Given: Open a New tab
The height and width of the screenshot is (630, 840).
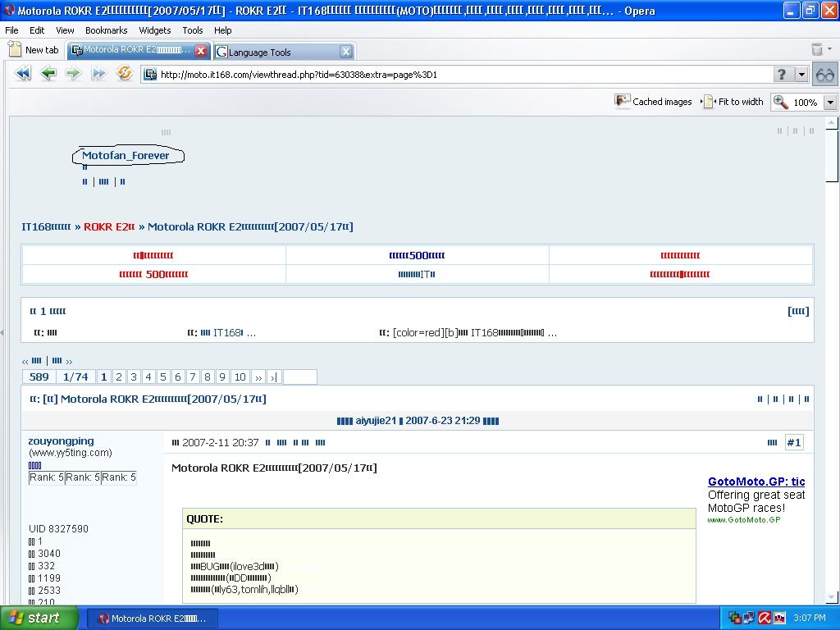Looking at the screenshot, I should point(34,50).
